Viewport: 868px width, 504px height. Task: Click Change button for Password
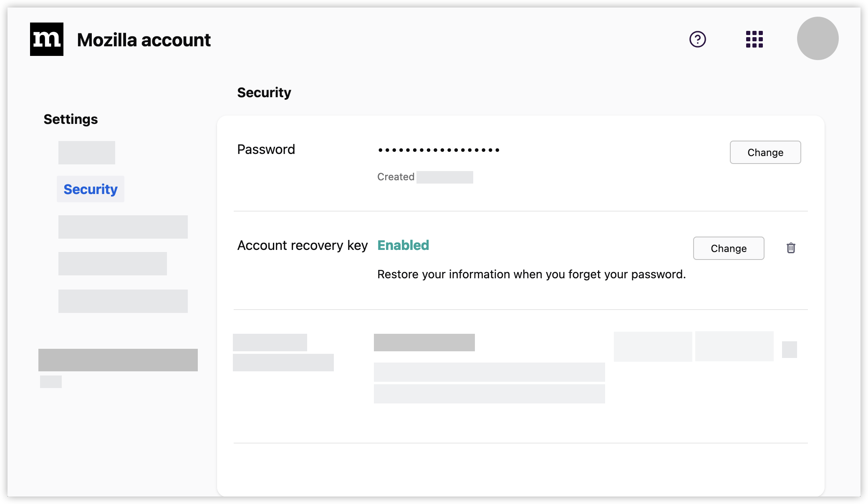click(765, 152)
